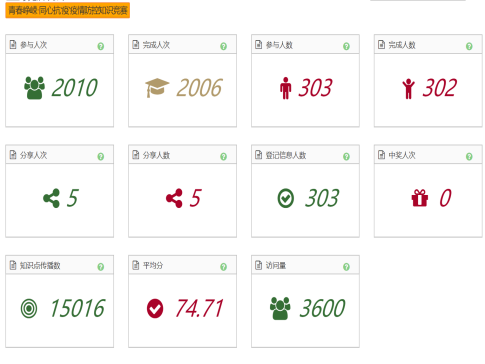Click help icon on 完成人数 card

[x=469, y=46]
